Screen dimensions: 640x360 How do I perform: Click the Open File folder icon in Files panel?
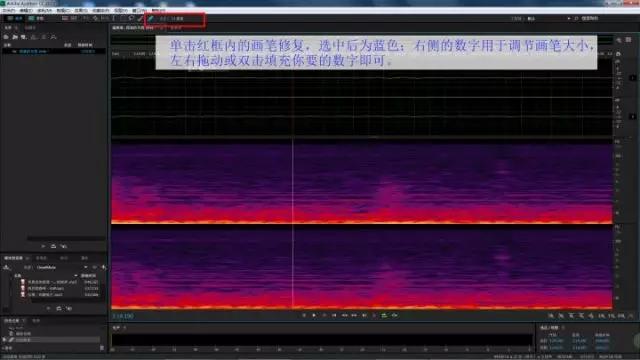pos(15,37)
